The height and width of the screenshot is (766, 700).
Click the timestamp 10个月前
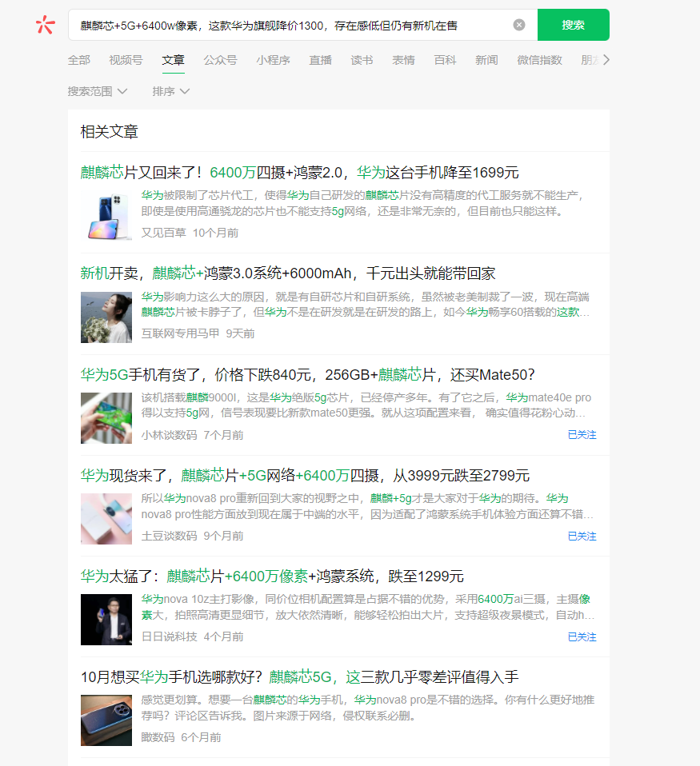pyautogui.click(x=215, y=233)
